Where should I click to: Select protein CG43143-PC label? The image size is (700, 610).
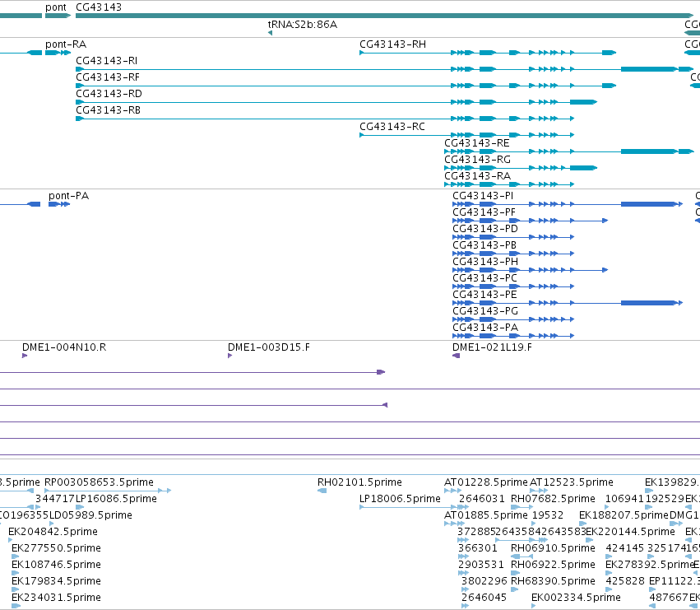[x=484, y=278]
